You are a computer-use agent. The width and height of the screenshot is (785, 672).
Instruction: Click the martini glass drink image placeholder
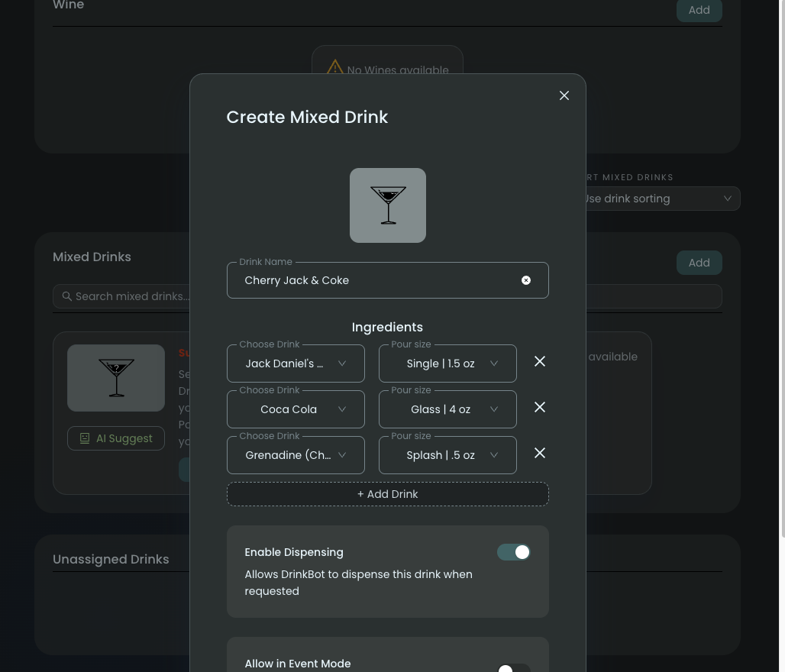[x=388, y=205]
